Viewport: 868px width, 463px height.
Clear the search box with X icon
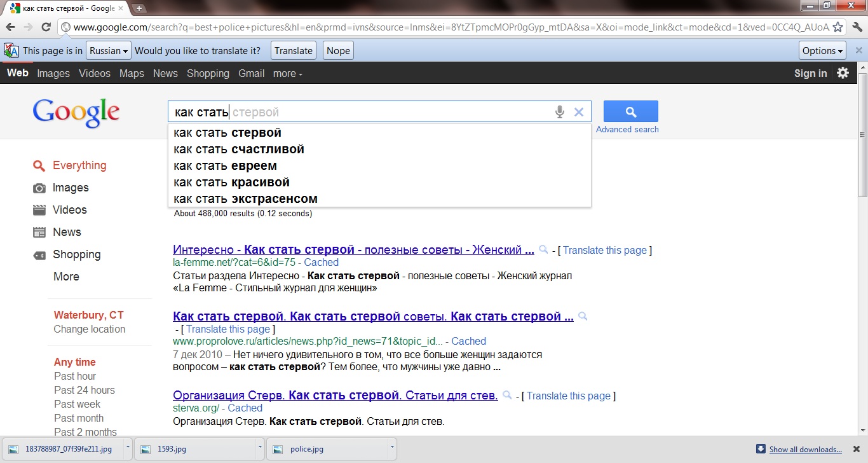[x=578, y=112]
